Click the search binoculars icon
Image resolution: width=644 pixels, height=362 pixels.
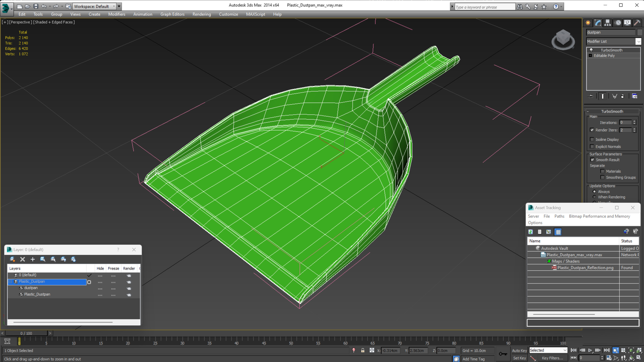point(519,7)
